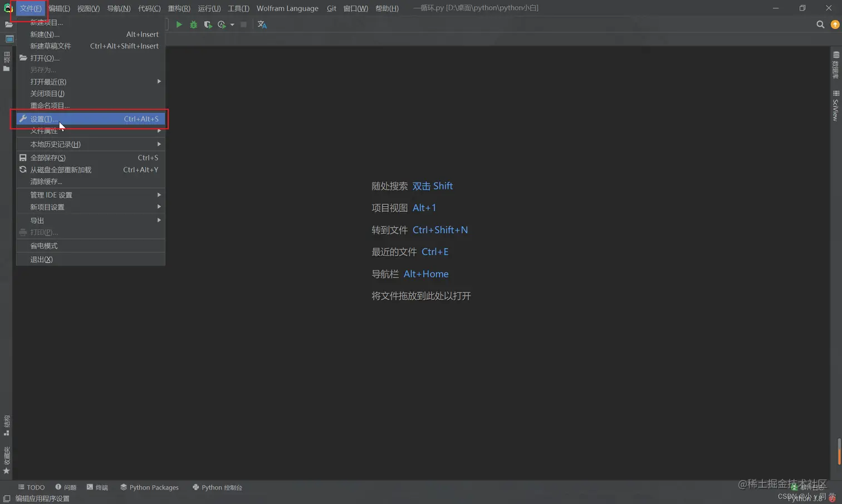842x504 pixels.
Task: Expand the 本地历史记录(H) submenu
Action: tap(91, 144)
